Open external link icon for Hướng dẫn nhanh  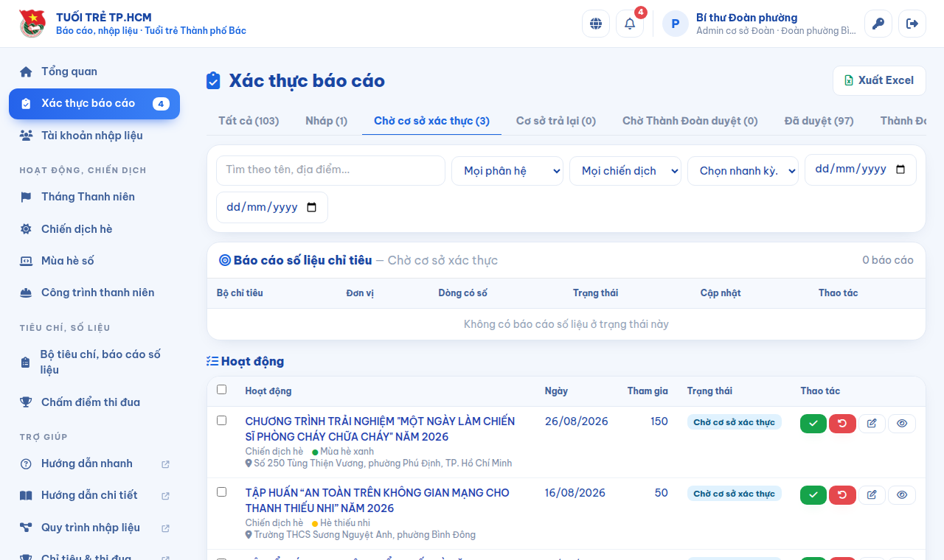pyautogui.click(x=165, y=464)
